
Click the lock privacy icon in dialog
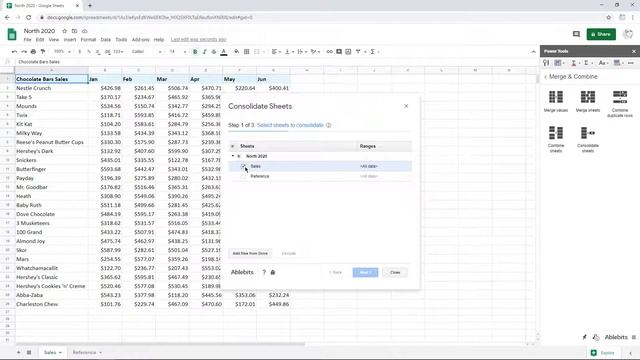pos(273,272)
